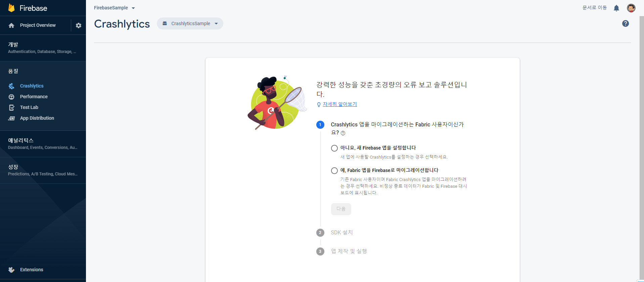Click step 2 'SDK 설치'

click(x=342, y=233)
